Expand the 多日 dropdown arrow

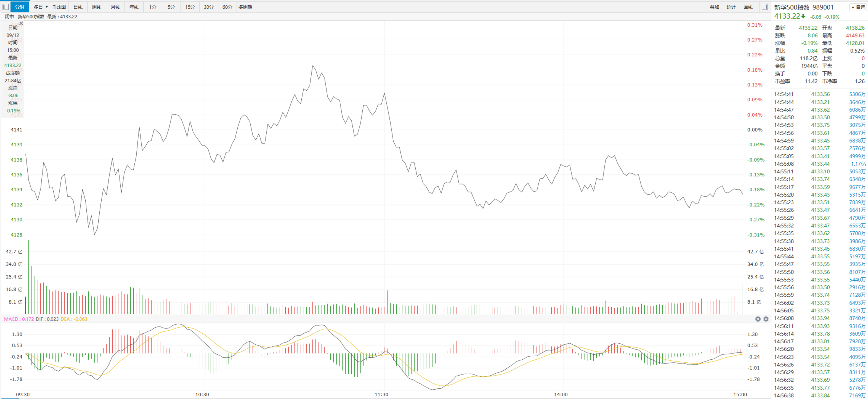[x=47, y=7]
